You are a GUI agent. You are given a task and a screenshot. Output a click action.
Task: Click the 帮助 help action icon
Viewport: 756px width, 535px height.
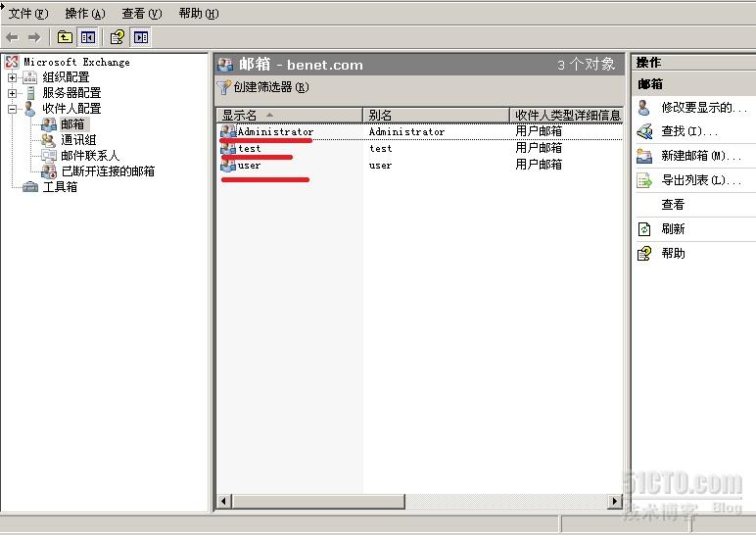644,254
